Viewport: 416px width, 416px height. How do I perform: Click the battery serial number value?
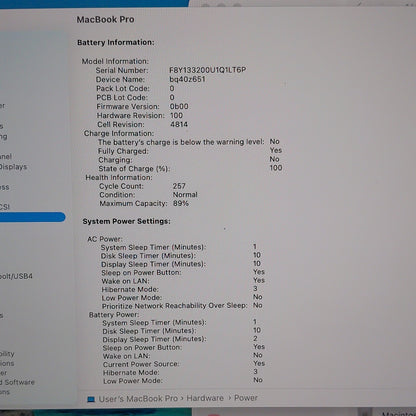pos(208,70)
